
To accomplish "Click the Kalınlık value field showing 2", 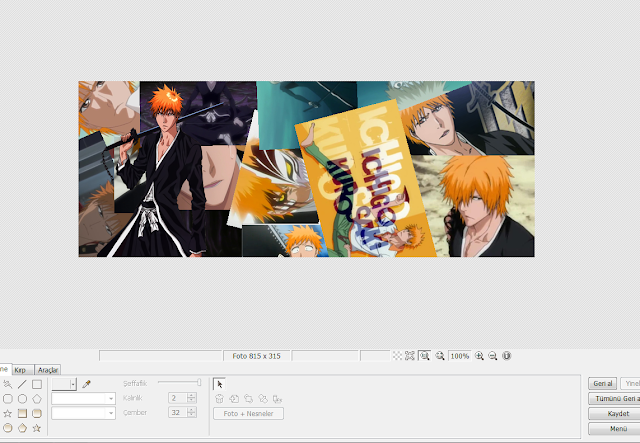I will coord(178,398).
